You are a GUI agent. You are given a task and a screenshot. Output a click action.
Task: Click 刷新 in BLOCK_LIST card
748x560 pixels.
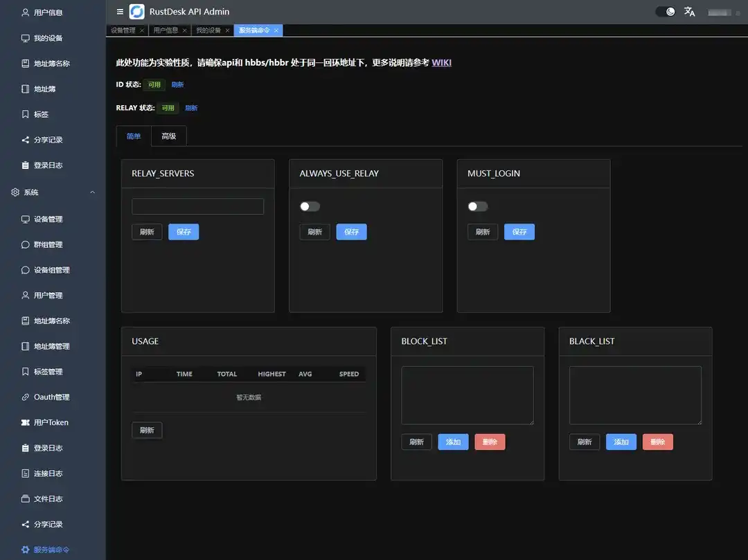click(416, 442)
